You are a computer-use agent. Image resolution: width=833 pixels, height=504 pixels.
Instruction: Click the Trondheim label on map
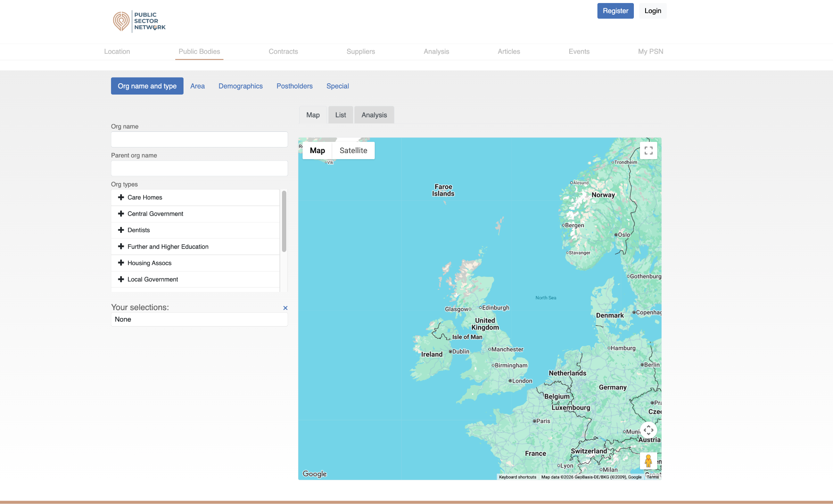click(626, 162)
